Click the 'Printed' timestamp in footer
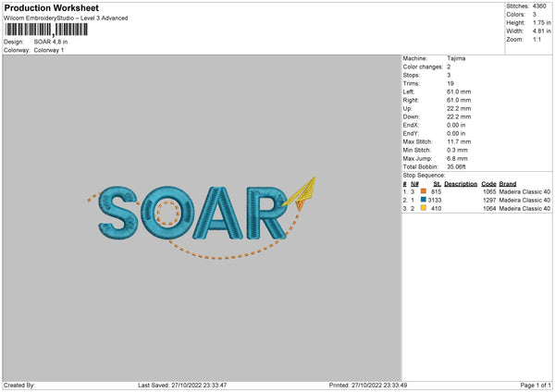The width and height of the screenshot is (555, 392). point(368,386)
